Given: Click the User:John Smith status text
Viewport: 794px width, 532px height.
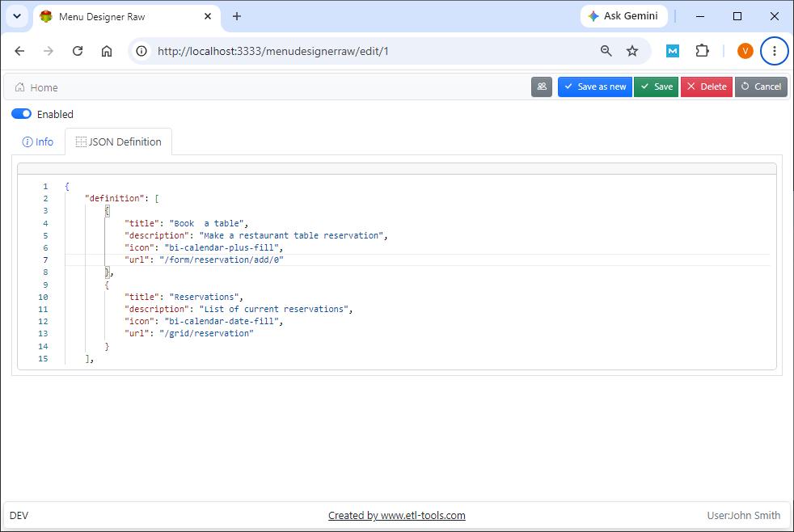Looking at the screenshot, I should pos(743,515).
